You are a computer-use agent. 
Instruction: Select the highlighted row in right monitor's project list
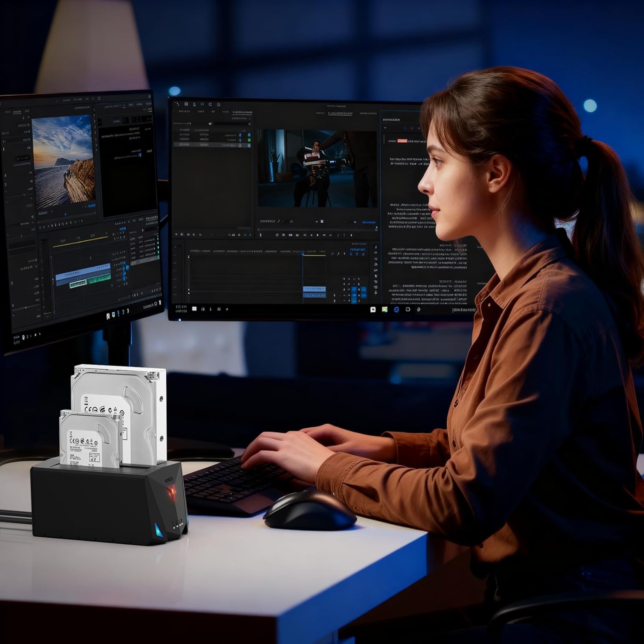click(x=213, y=145)
